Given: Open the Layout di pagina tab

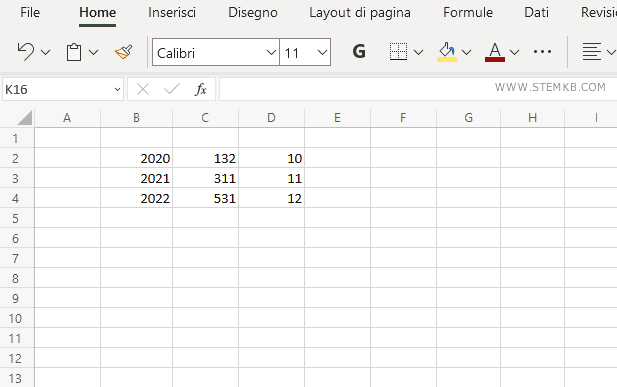Looking at the screenshot, I should click(360, 13).
